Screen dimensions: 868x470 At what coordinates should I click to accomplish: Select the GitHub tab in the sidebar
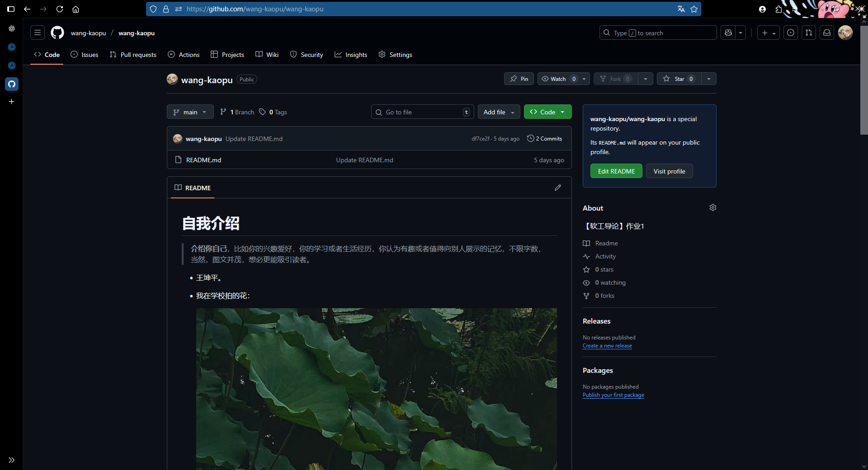[x=12, y=84]
